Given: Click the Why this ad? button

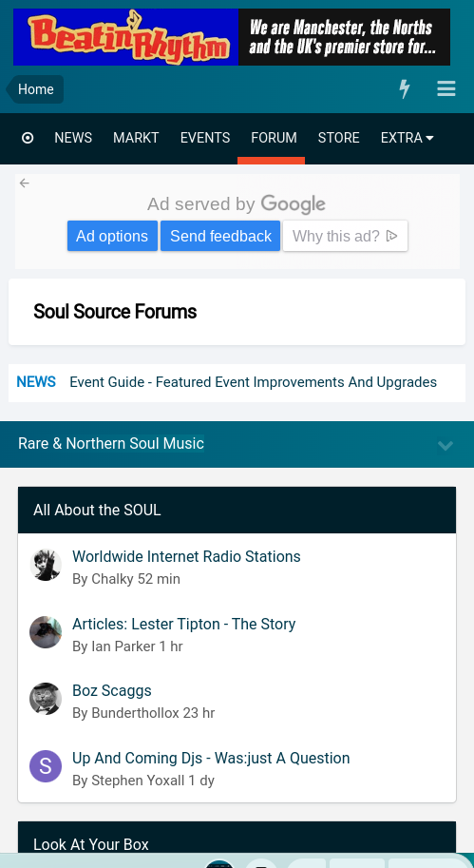Looking at the screenshot, I should 345,236.
